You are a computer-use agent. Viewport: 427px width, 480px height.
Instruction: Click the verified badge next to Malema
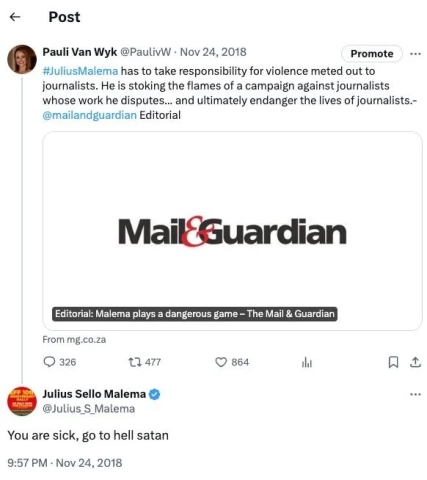[154, 394]
